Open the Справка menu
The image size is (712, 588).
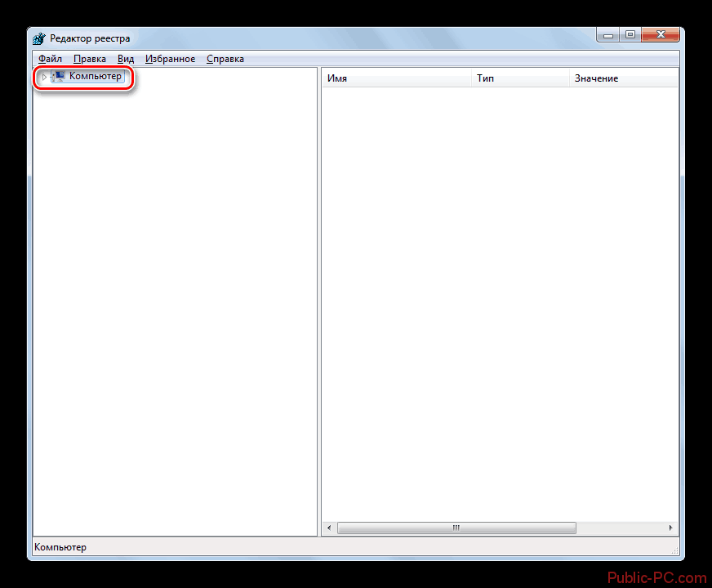click(x=225, y=59)
